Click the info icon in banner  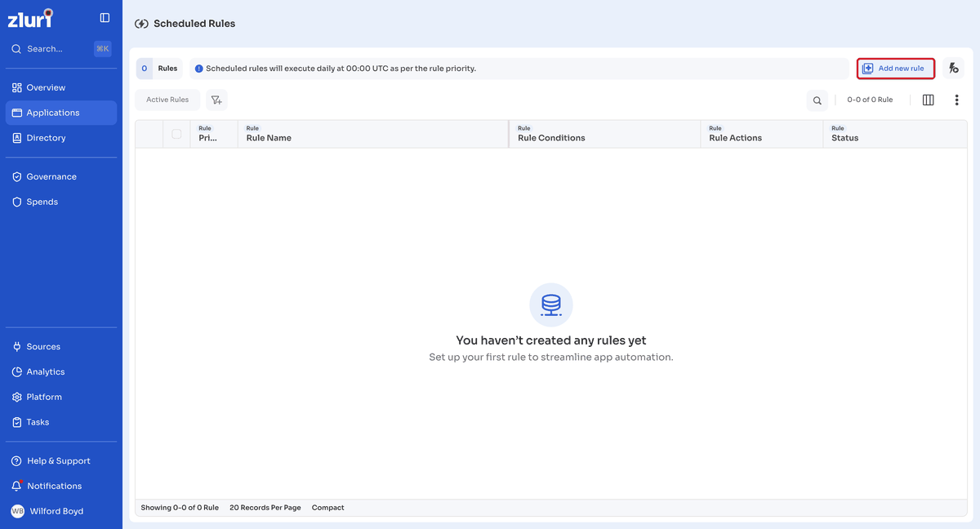tap(198, 69)
